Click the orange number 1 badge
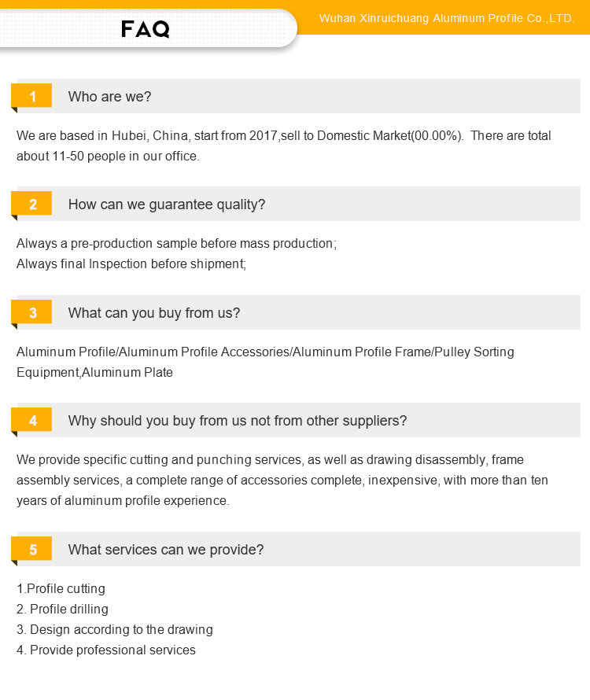 (31, 96)
